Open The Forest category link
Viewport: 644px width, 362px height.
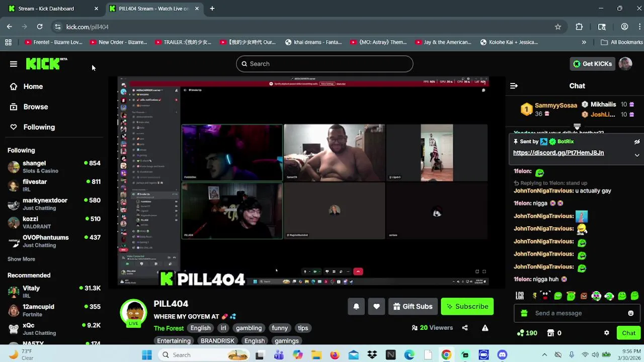[169, 328]
